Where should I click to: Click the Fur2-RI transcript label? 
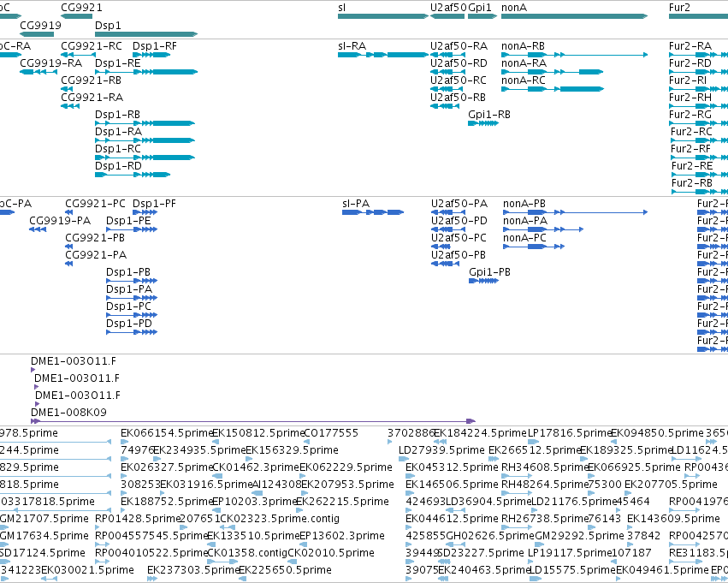click(x=688, y=80)
